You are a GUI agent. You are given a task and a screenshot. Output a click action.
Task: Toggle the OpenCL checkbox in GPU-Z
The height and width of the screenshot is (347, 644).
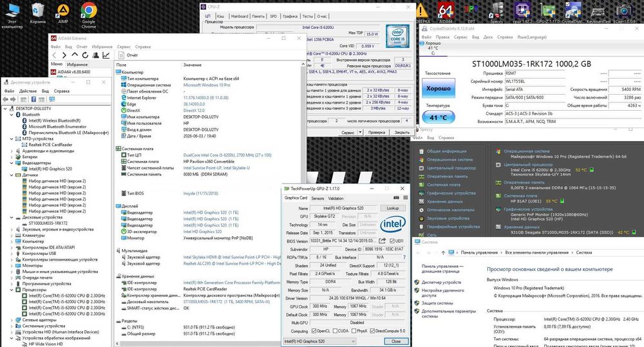click(314, 331)
